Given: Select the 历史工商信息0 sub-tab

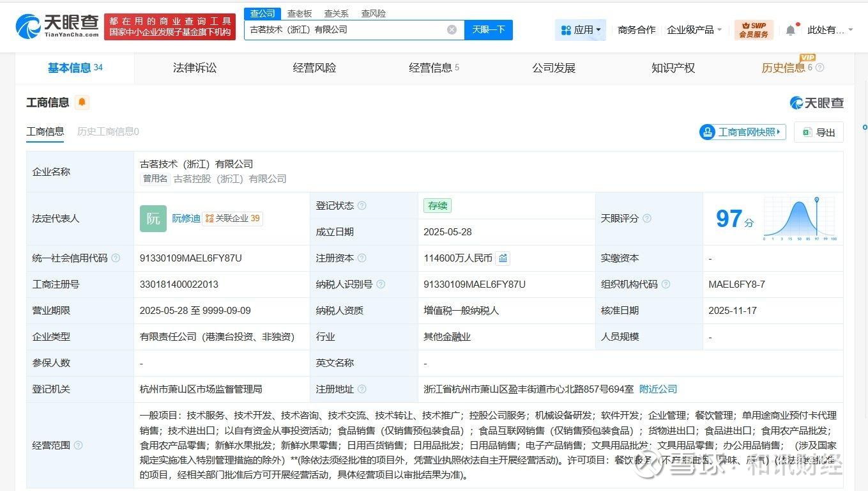Looking at the screenshot, I should click(x=108, y=132).
